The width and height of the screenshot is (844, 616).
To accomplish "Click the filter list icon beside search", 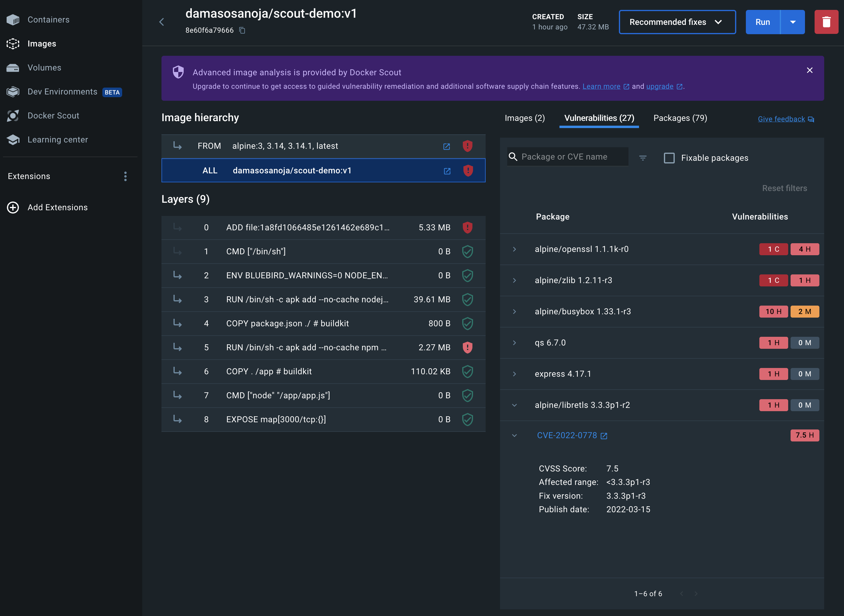I will [x=643, y=158].
